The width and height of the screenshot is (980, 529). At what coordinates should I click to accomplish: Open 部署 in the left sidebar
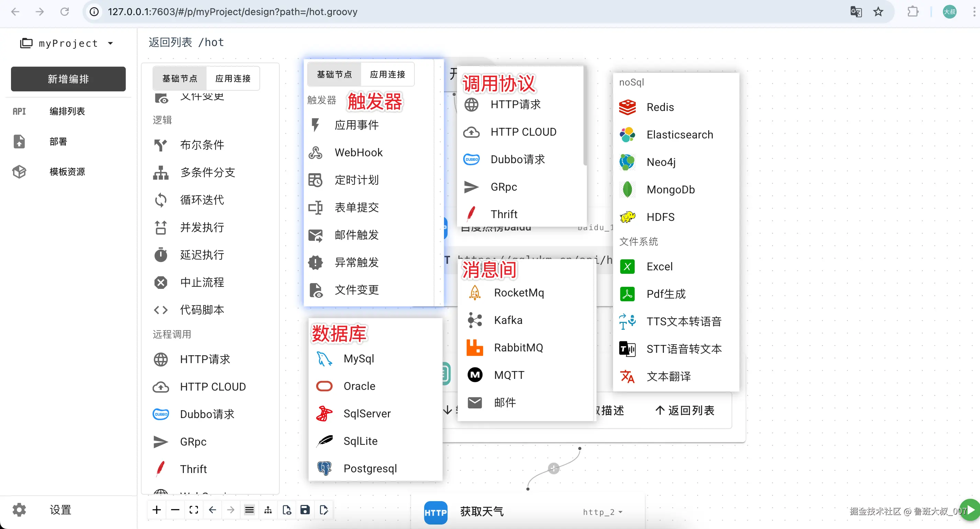click(58, 142)
